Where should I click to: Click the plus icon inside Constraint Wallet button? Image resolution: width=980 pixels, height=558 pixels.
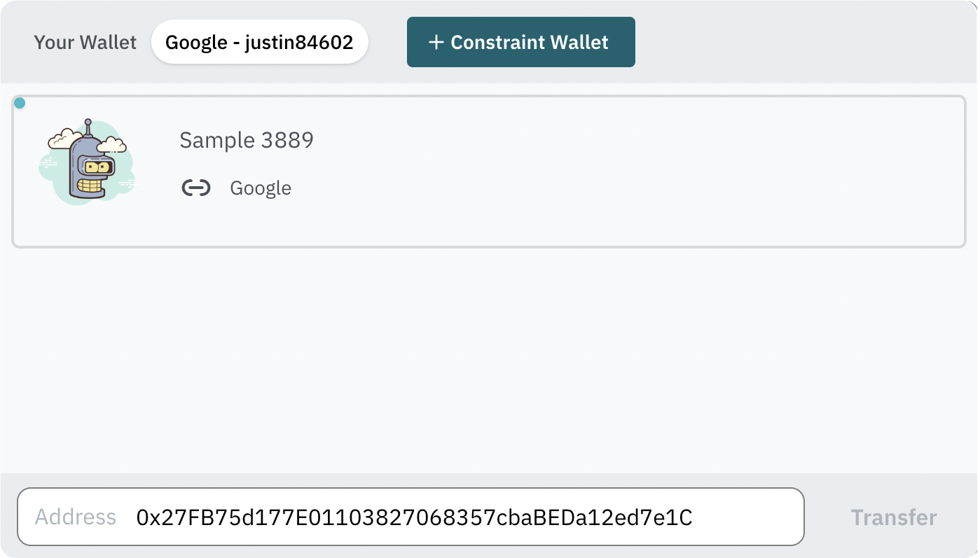pos(436,42)
